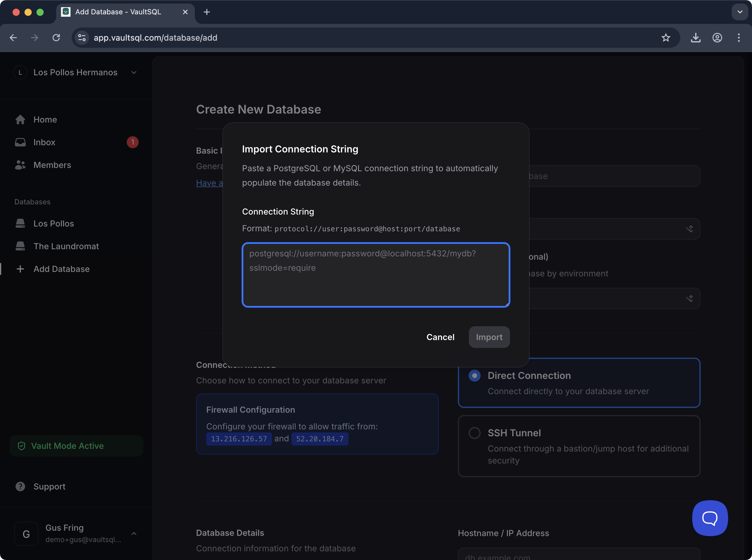Go back in browser history
The width and height of the screenshot is (752, 560).
click(13, 38)
